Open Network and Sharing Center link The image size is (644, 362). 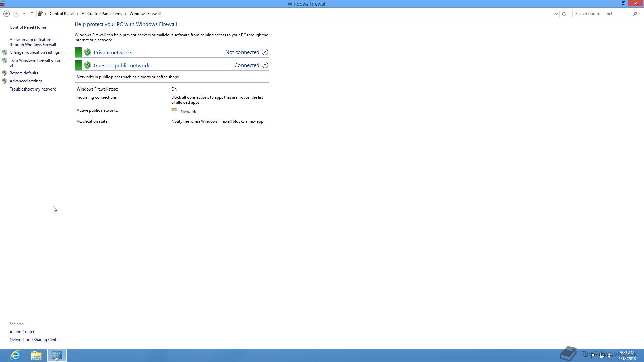[35, 340]
